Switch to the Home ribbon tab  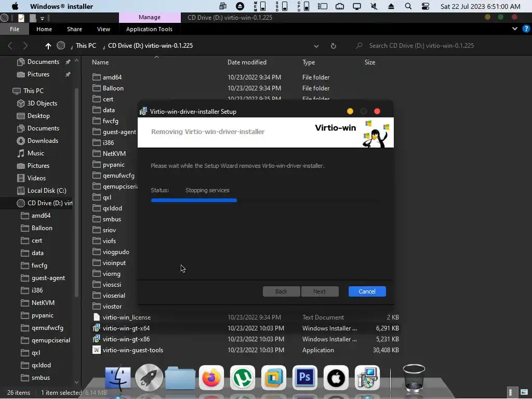coord(44,29)
